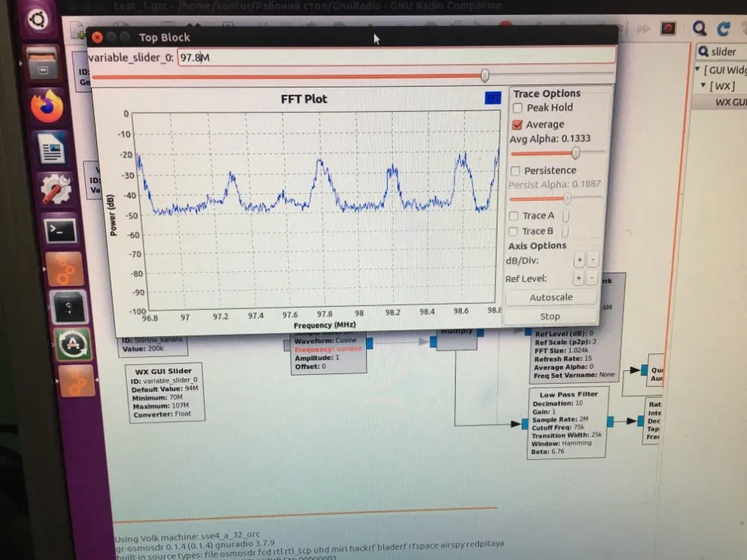Launch Firefox from the dock

click(46, 106)
